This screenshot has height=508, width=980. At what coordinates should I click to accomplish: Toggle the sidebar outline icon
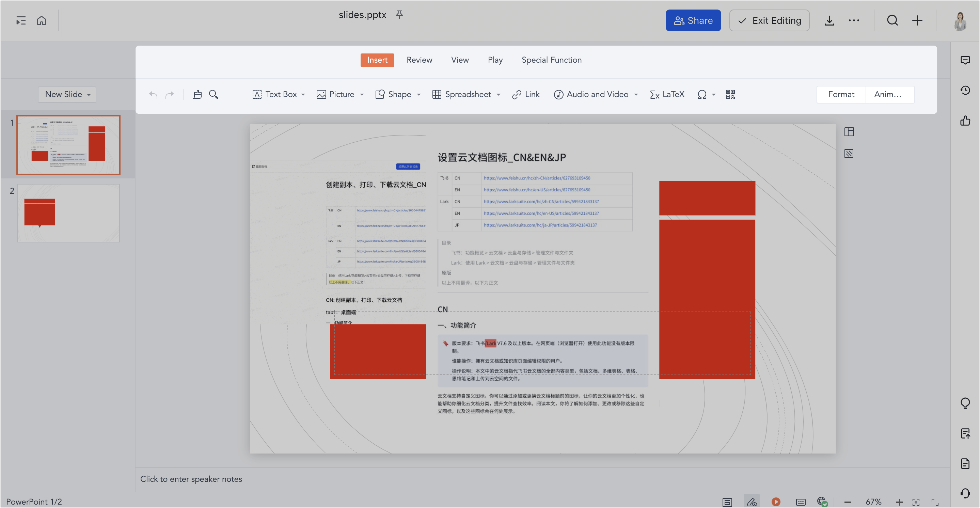(21, 20)
